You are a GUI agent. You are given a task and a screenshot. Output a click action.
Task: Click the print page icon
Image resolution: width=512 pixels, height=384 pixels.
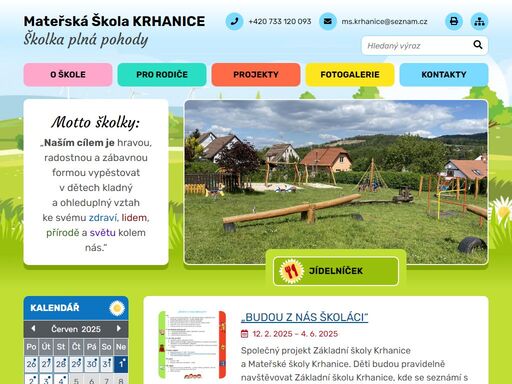[454, 21]
